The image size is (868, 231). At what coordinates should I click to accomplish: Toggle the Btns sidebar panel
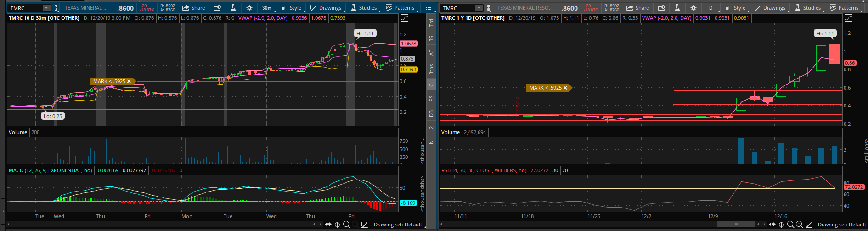click(431, 69)
